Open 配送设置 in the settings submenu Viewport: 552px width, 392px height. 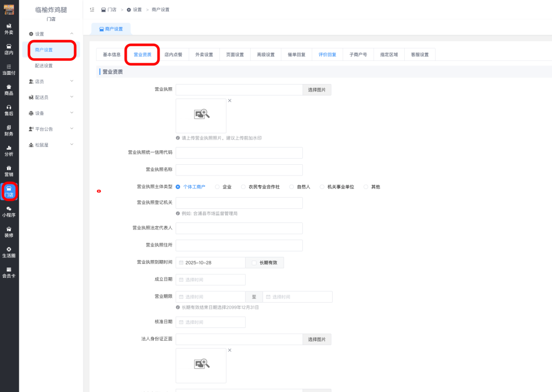tap(44, 66)
